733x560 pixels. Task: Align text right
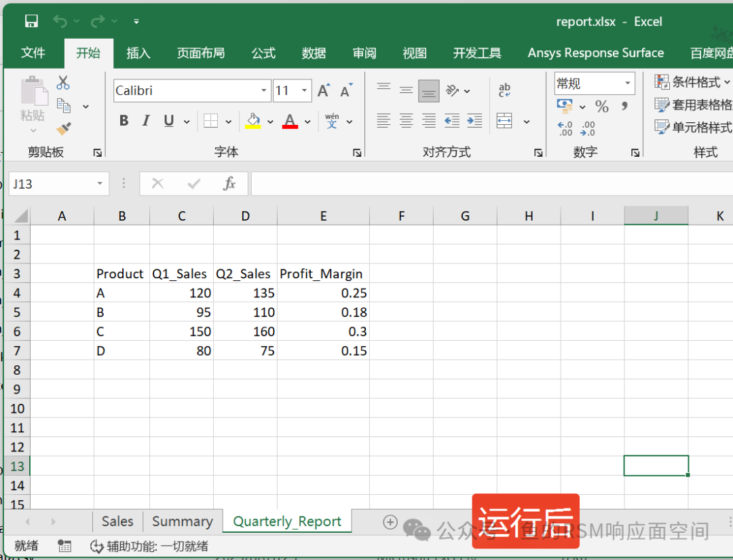(429, 121)
